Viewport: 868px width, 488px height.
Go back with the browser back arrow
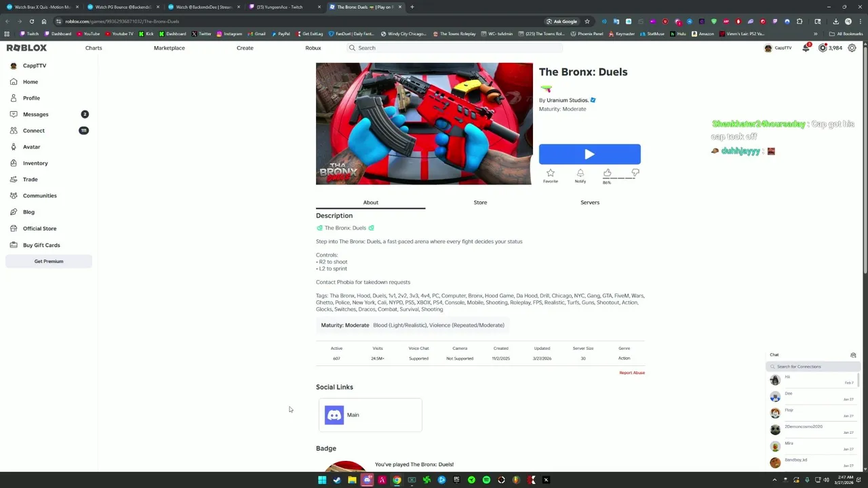point(7,22)
